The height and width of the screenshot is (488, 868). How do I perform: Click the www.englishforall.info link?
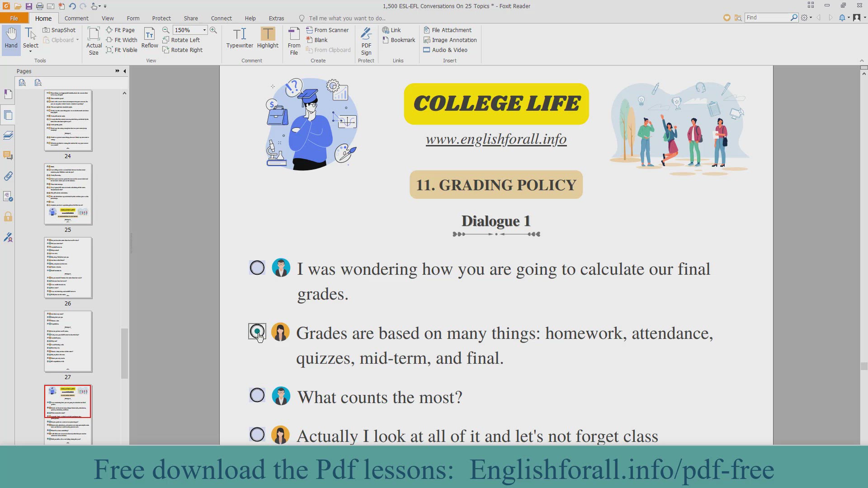[x=496, y=139]
